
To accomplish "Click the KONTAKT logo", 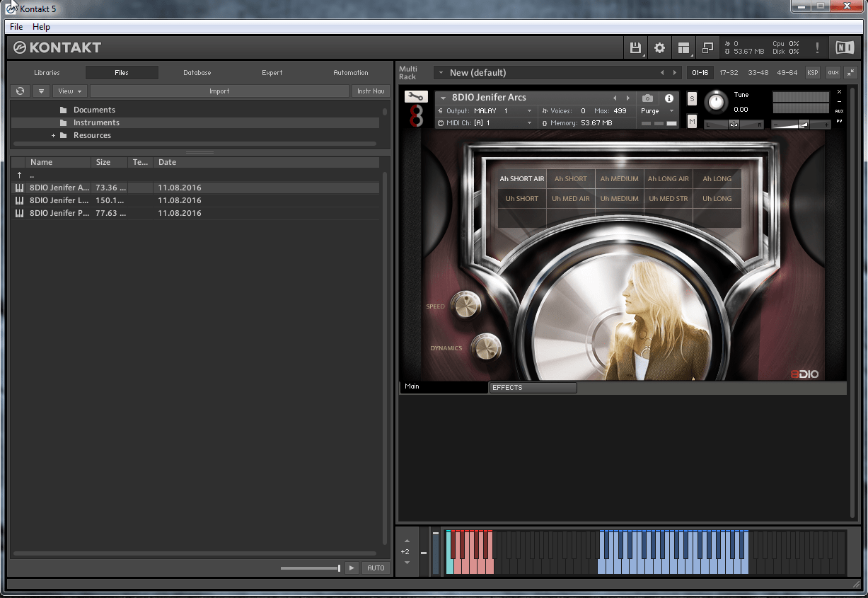I will 57,47.
